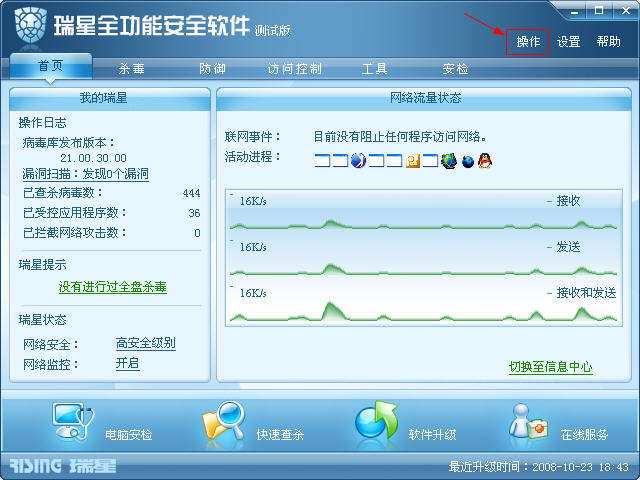Click the 没有进行过全盘杀毒 hint link
Image resolution: width=640 pixels, height=480 pixels.
coord(113,287)
